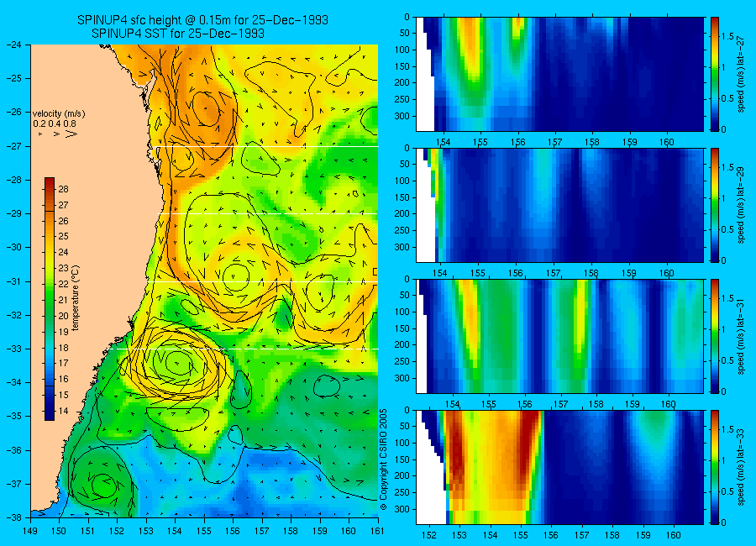This screenshot has height=546, width=756.
Task: Click the "149" longitude label on the map axis
Action: pyautogui.click(x=30, y=531)
